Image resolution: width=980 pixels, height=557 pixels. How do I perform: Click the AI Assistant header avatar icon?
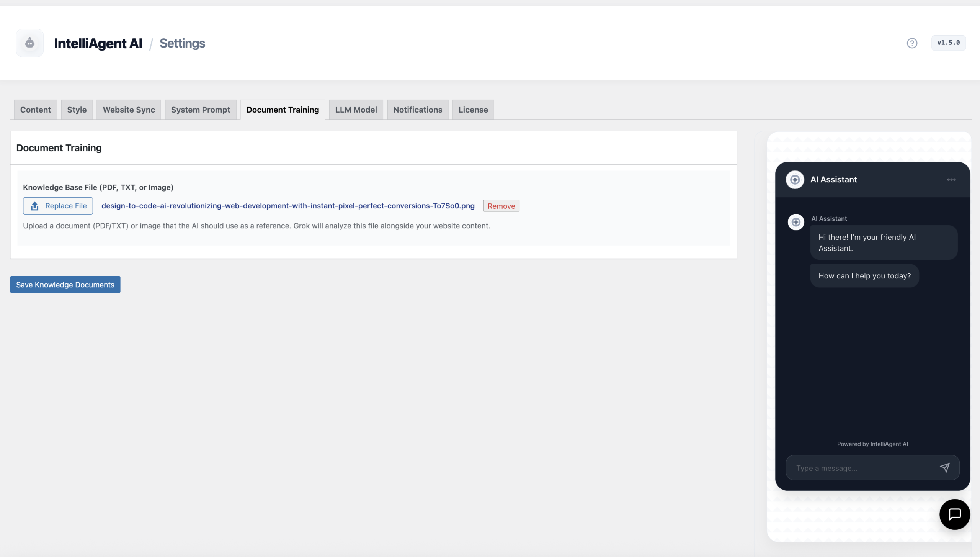[x=795, y=179]
